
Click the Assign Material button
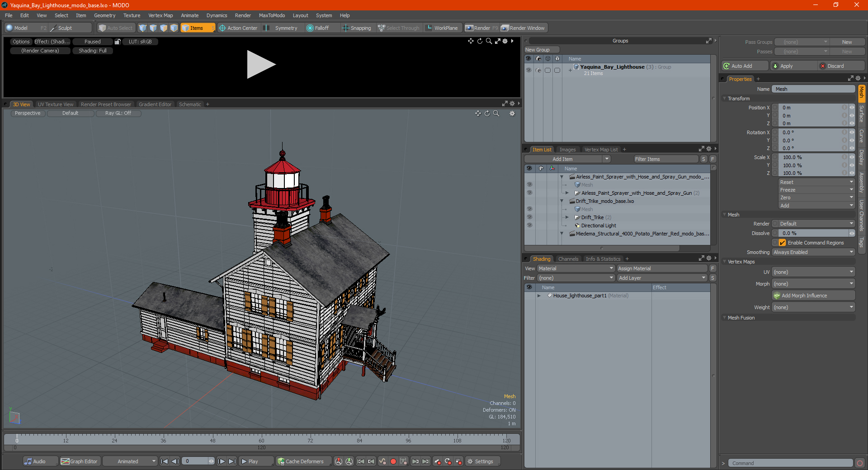(662, 268)
